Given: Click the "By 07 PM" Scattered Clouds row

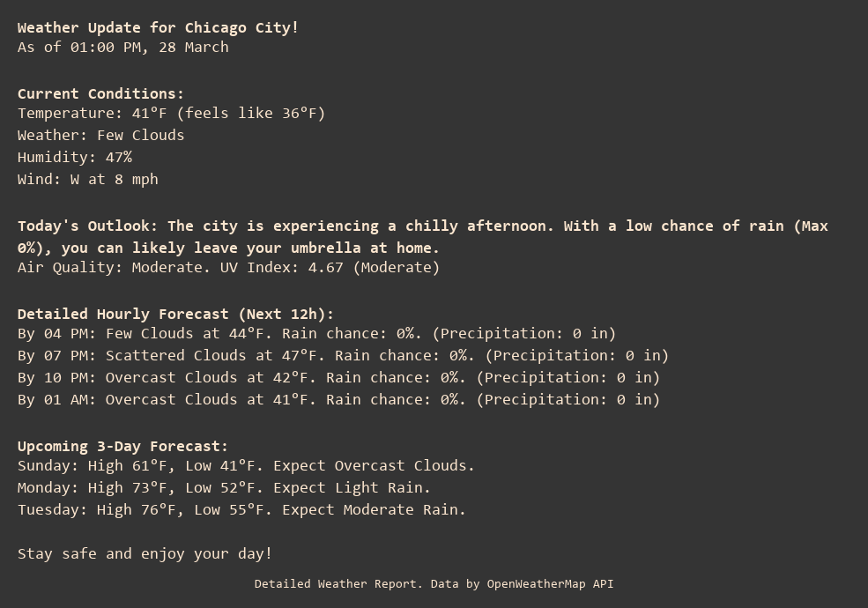Looking at the screenshot, I should [x=344, y=355].
